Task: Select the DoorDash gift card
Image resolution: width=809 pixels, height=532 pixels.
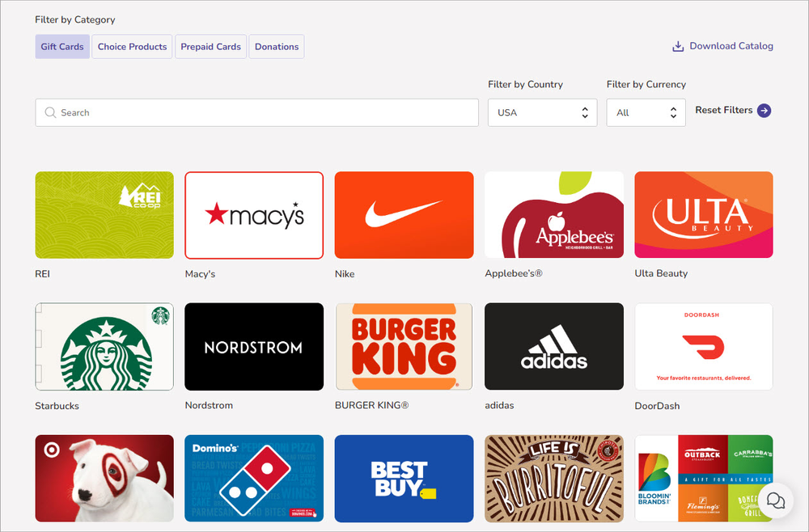Action: [x=703, y=346]
